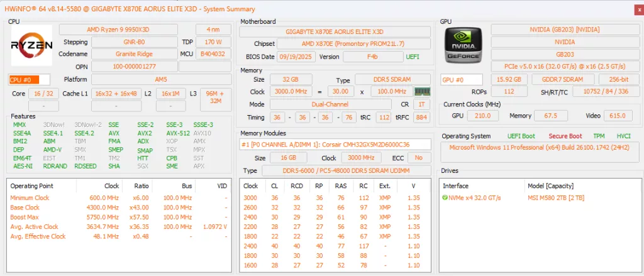Click the 16x32 + 16x48 L1 cache field
Image resolution: width=644 pixels, height=276 pixels.
tap(116, 94)
